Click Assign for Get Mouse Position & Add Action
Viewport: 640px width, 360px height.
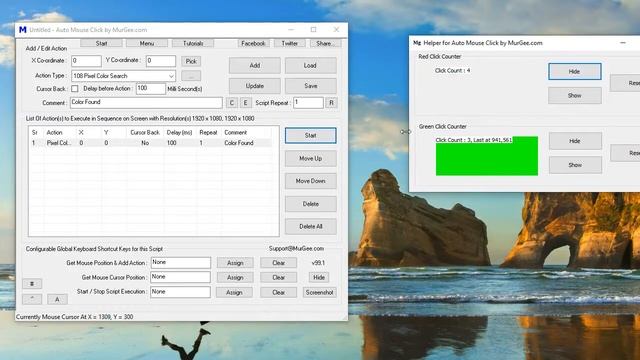click(235, 263)
